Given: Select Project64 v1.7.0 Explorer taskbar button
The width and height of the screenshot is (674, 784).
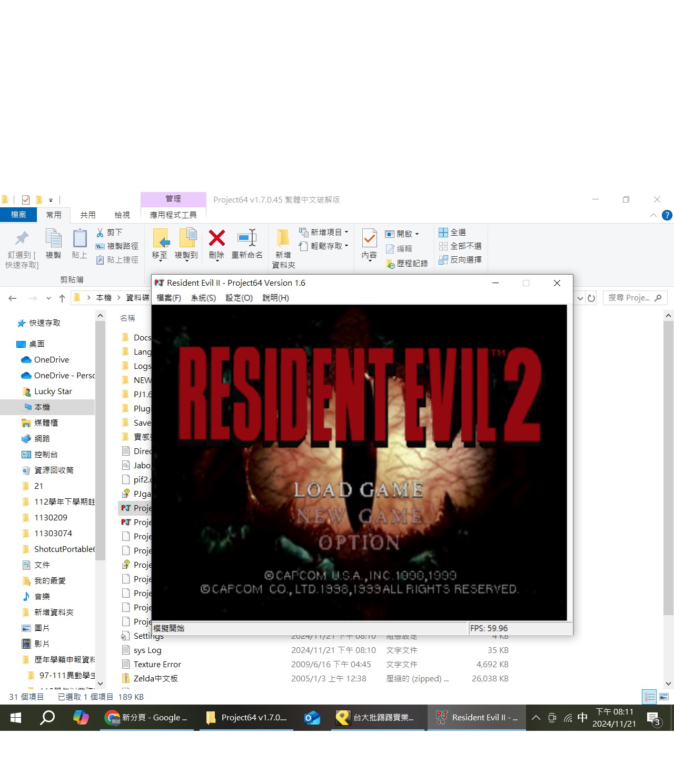Looking at the screenshot, I should 246,718.
